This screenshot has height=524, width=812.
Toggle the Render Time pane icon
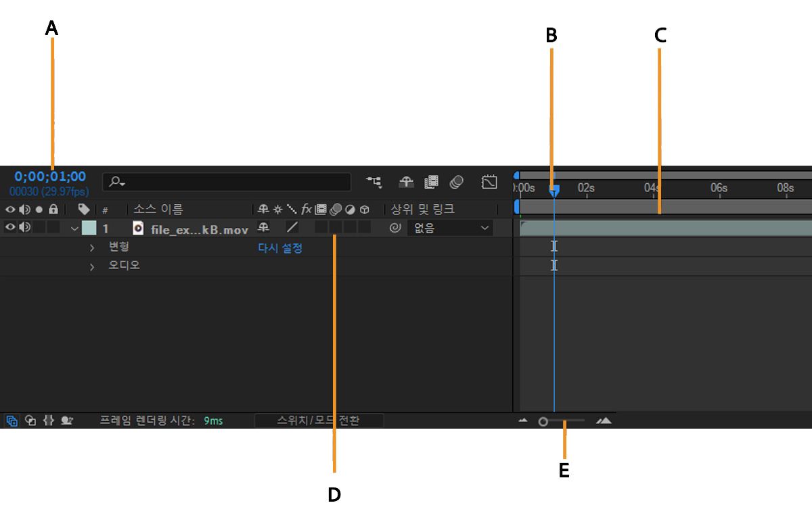tap(67, 421)
